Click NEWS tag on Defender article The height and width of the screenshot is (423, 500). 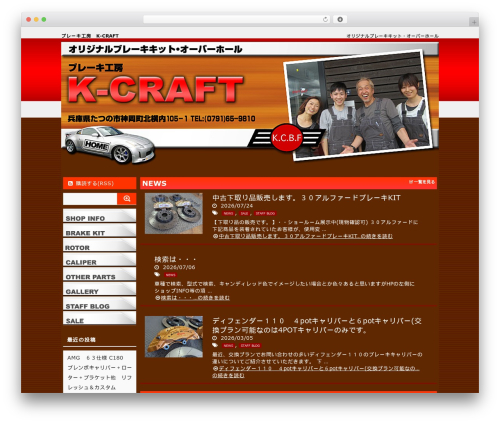pos(228,346)
